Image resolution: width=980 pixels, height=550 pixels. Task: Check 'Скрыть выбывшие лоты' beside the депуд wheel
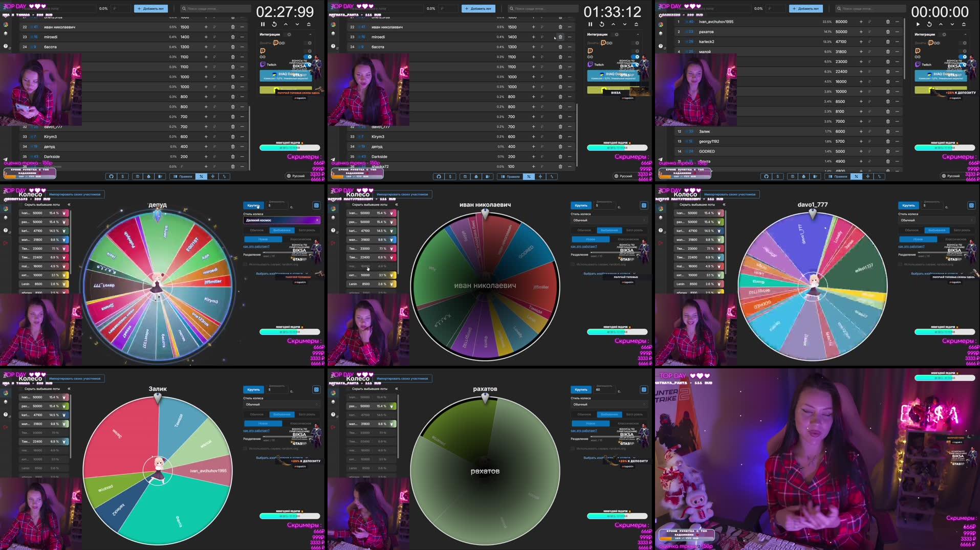(x=21, y=205)
